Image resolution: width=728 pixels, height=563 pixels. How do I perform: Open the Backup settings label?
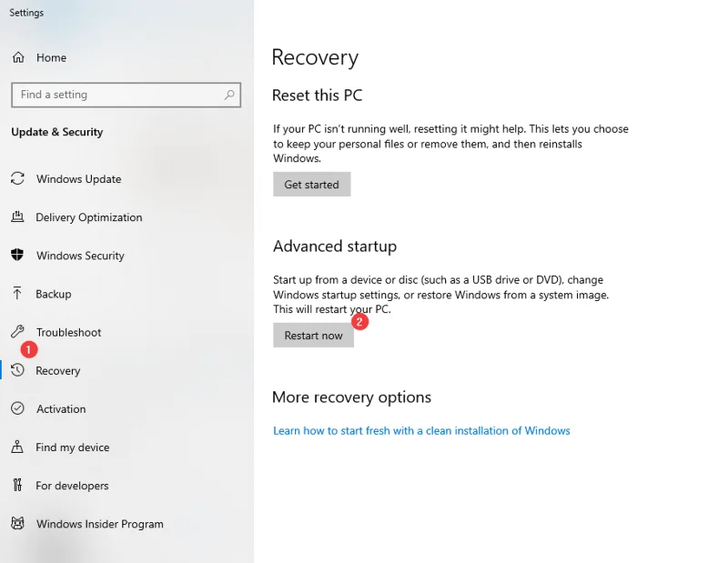pyautogui.click(x=54, y=294)
